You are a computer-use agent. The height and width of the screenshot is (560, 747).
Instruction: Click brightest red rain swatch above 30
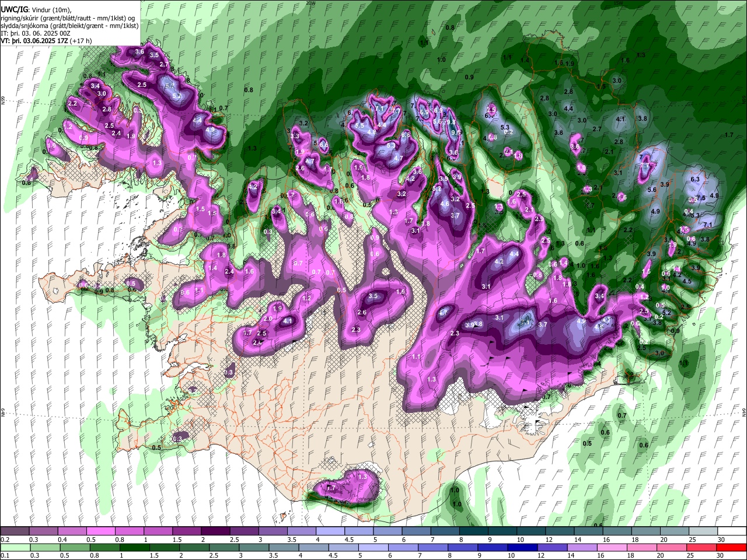(732, 548)
